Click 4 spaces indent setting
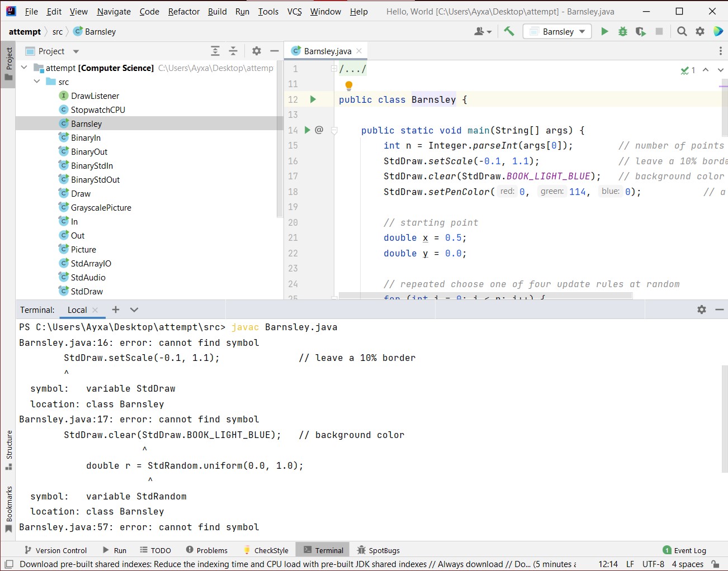The height and width of the screenshot is (571, 728). click(688, 564)
